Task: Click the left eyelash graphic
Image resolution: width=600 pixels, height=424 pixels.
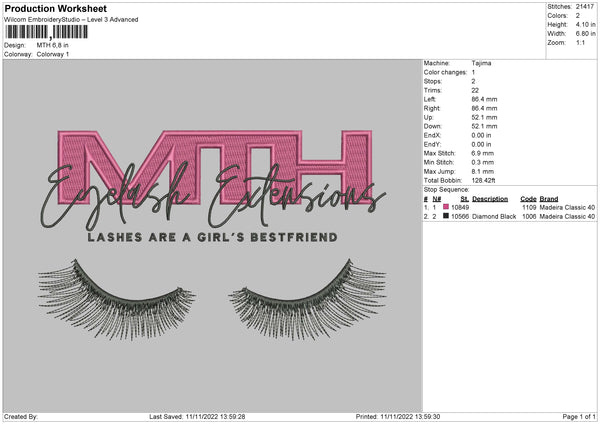Action: [x=117, y=300]
